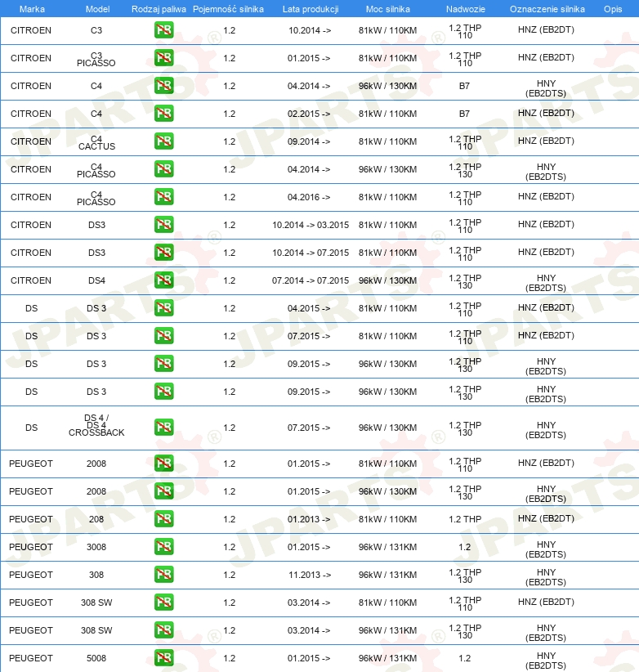Click the petrol icon in the Peugeot 208 row
Viewport: 639px width, 672px height.
[164, 519]
